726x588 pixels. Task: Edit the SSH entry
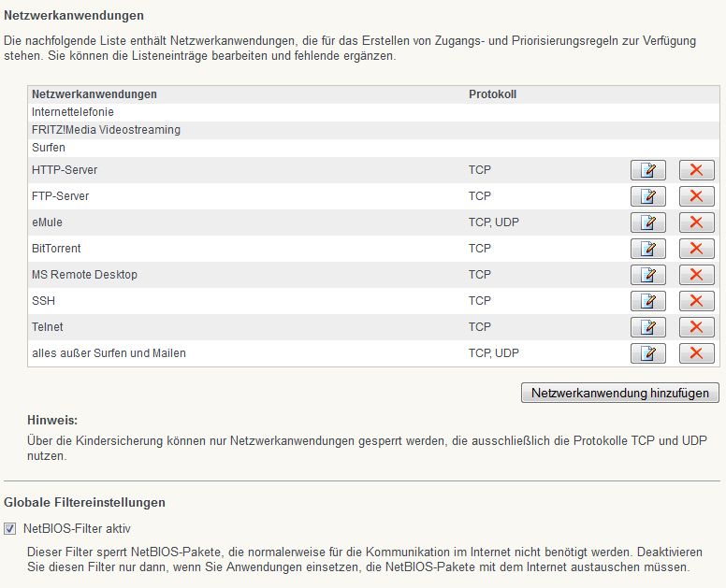coord(648,301)
